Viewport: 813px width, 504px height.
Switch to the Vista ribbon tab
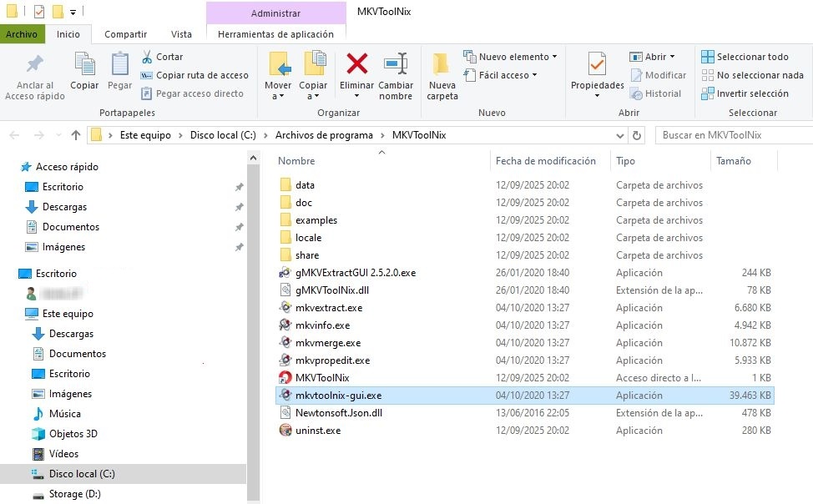pyautogui.click(x=181, y=34)
